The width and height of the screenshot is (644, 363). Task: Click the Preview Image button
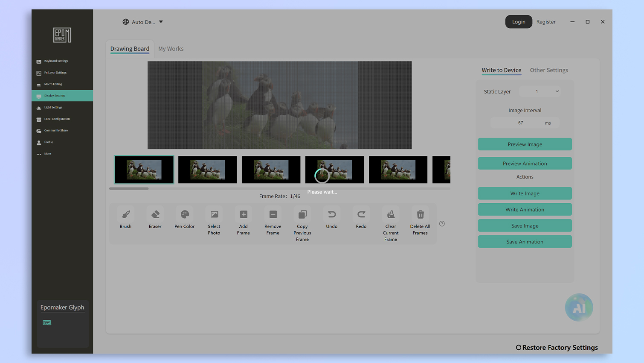[525, 144]
